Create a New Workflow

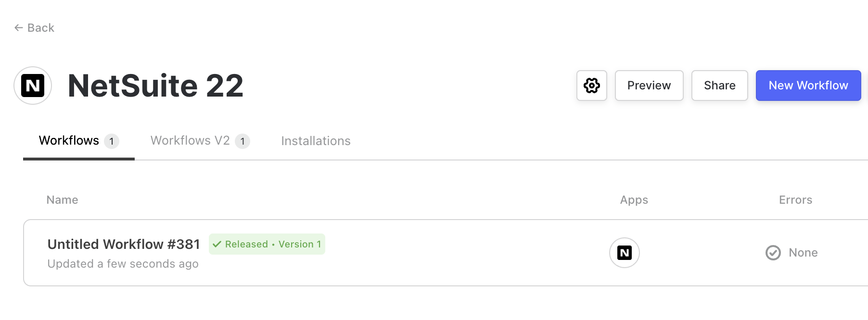808,86
